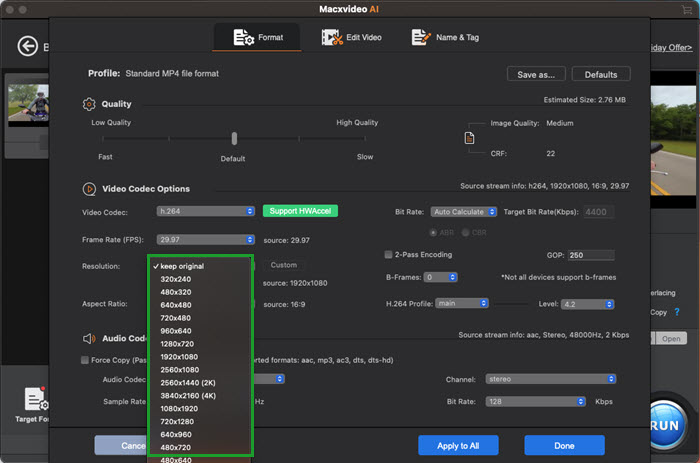Open the H.264 Profile main dropdown
This screenshot has height=463, width=700.
462,304
